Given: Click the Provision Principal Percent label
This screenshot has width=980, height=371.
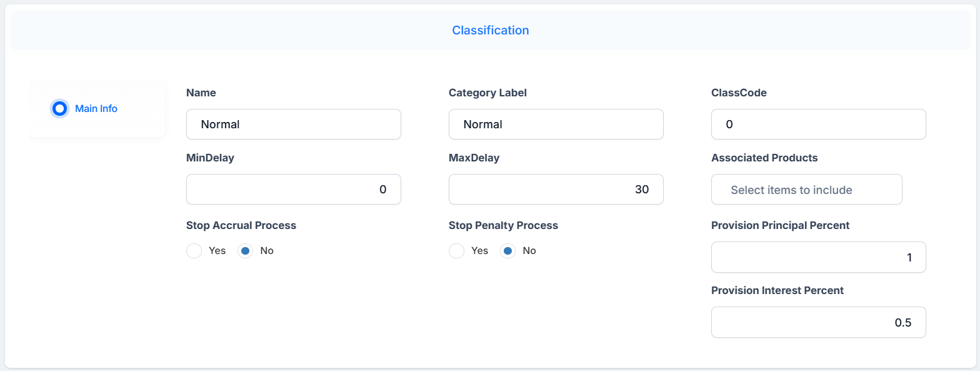Looking at the screenshot, I should coord(781,225).
